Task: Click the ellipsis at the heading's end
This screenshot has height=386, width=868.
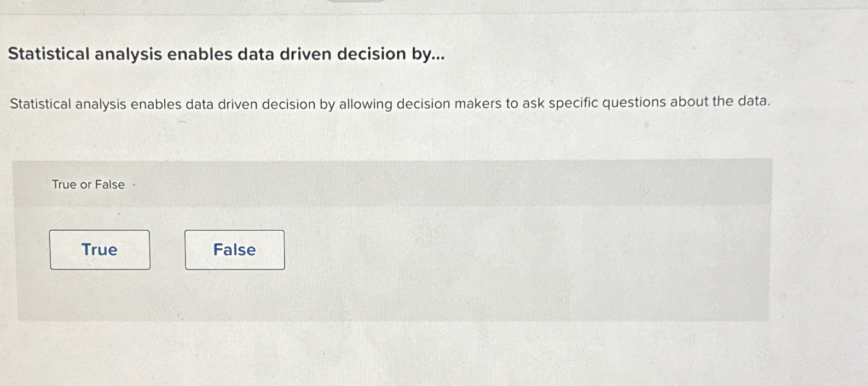Action: pos(438,57)
